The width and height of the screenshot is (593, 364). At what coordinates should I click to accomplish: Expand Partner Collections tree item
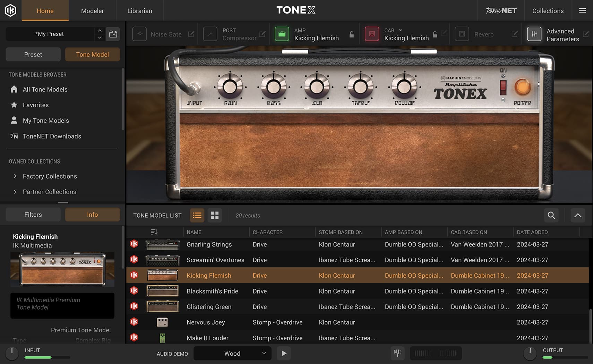[15, 192]
